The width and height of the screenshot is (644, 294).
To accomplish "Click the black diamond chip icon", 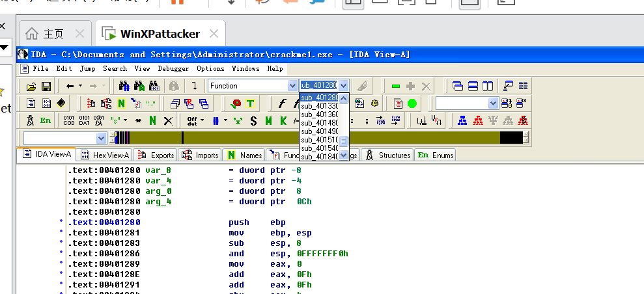I will click(61, 103).
